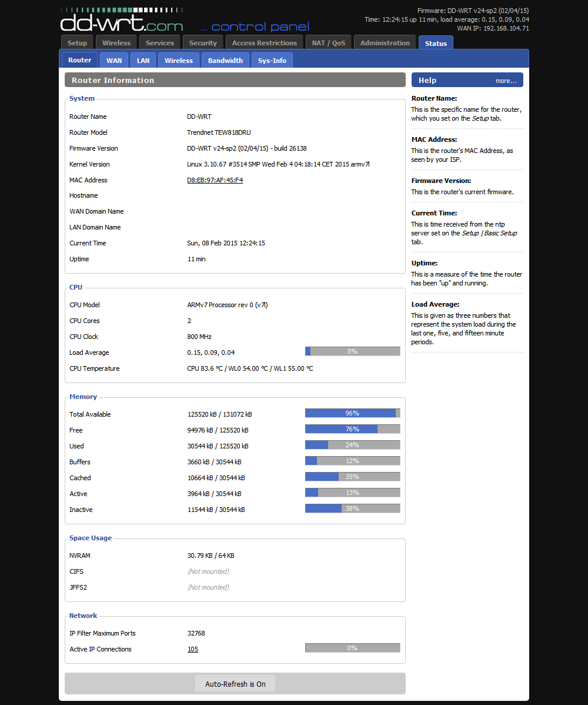Select the Router status sub-tab
This screenshot has height=705, width=588.
coord(79,60)
